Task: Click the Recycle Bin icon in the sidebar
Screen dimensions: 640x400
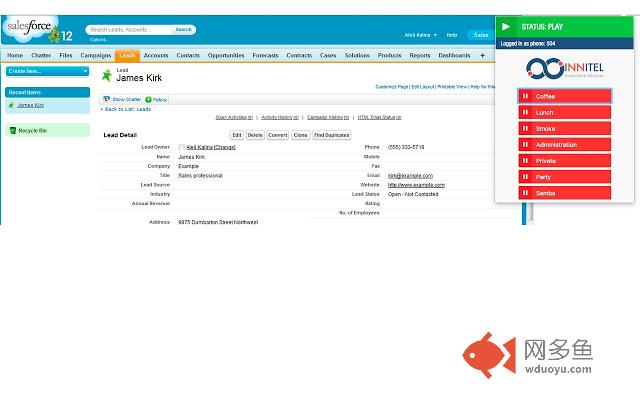Action: pos(13,131)
